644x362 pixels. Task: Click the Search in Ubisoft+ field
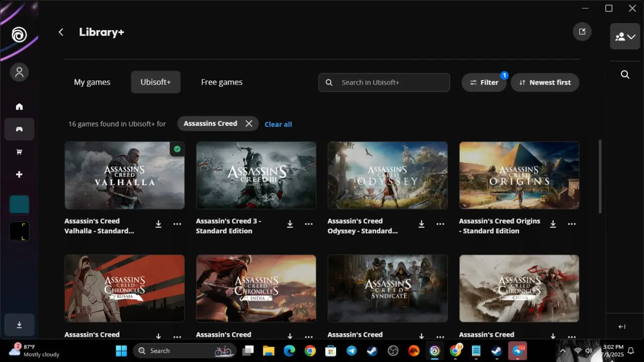pyautogui.click(x=384, y=83)
